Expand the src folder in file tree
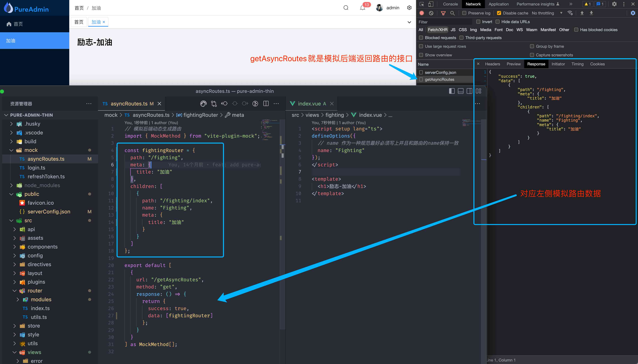Viewport: 638px width, 364px height. click(x=12, y=220)
